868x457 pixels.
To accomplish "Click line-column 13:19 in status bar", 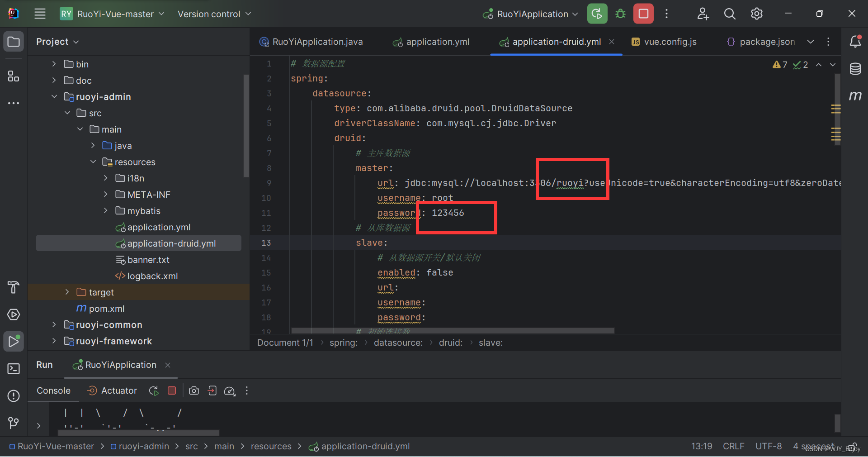I will (x=701, y=447).
